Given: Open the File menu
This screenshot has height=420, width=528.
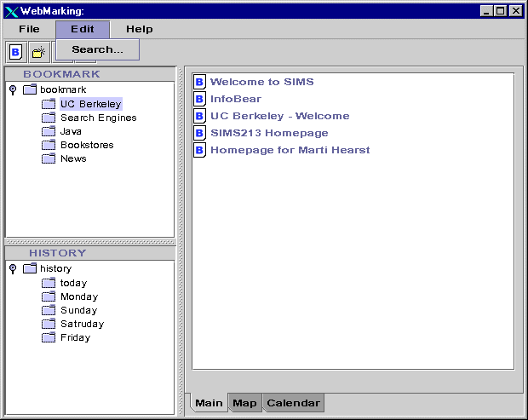Looking at the screenshot, I should tap(29, 29).
